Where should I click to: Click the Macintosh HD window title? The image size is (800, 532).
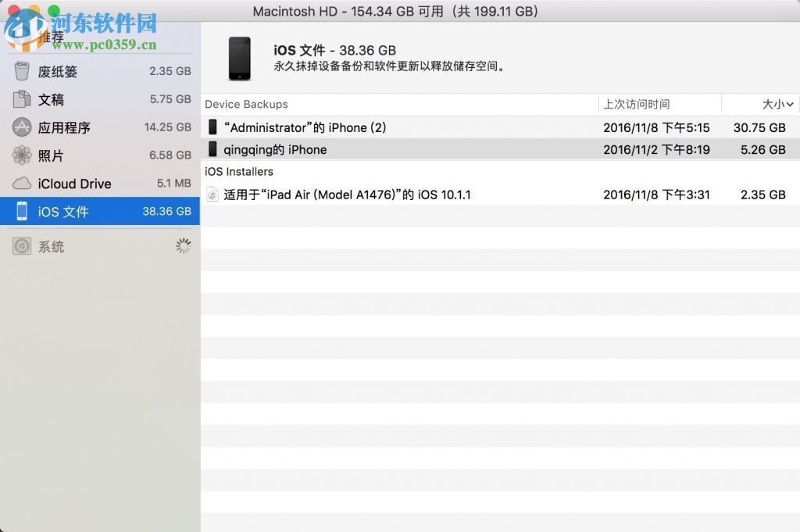click(x=395, y=11)
